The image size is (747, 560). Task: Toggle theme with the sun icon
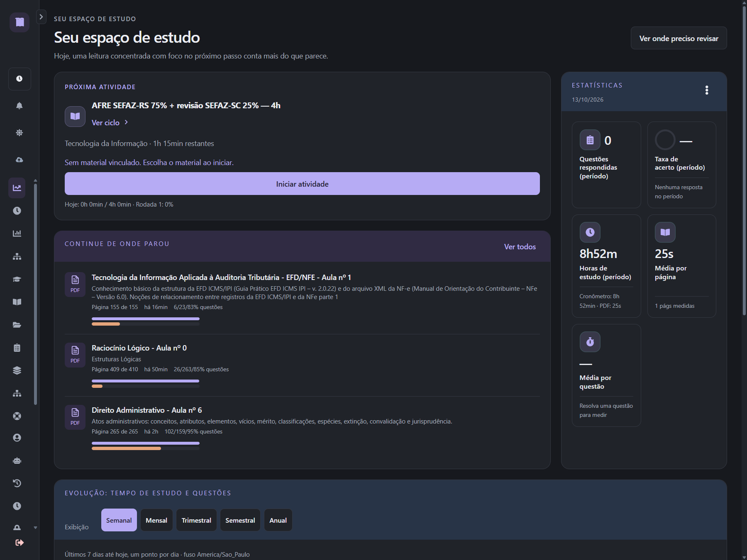pos(19,133)
